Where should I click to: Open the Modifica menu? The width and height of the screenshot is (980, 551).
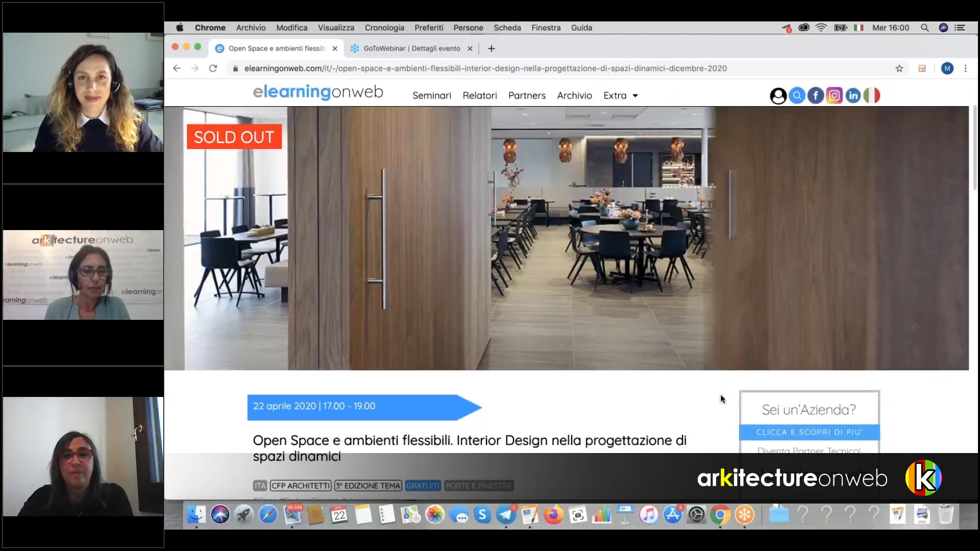pos(292,28)
